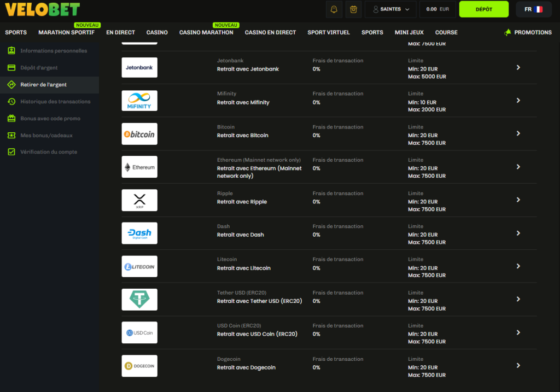Open Vérification du compte sidebar item
This screenshot has height=392, width=560.
tap(49, 152)
